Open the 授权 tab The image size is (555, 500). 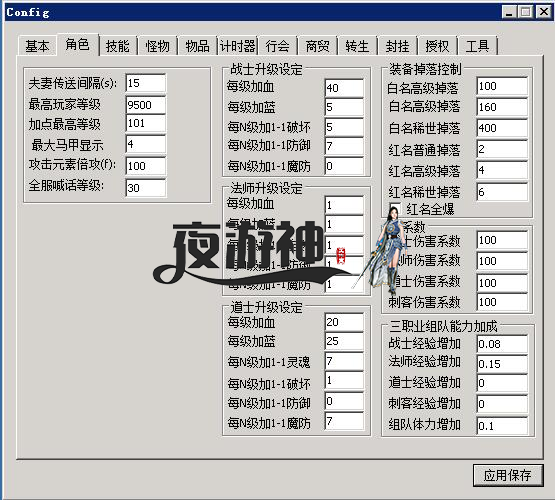(x=437, y=46)
